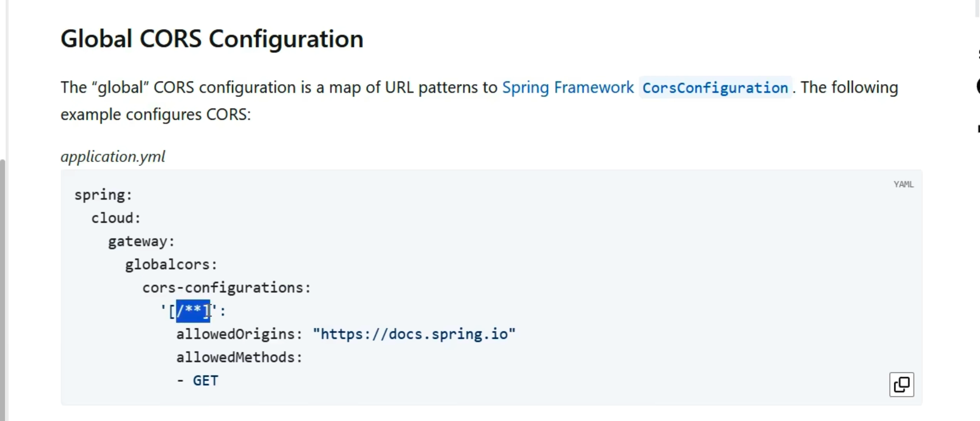This screenshot has height=421, width=980.
Task: Click the YAML language label
Action: tap(903, 184)
